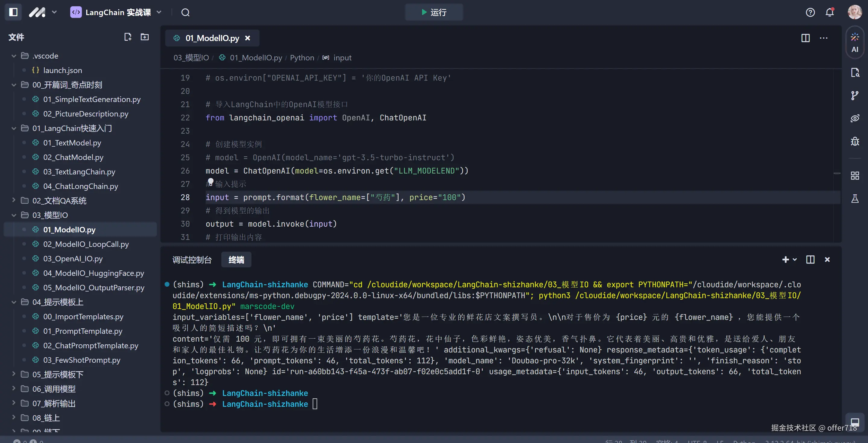
Task: Open the source control branch icon
Action: [x=854, y=95]
